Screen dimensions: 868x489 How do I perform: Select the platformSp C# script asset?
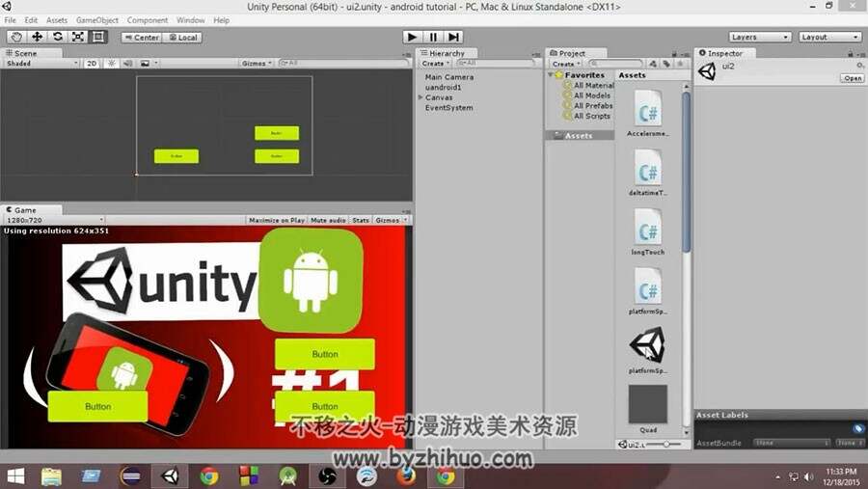click(648, 290)
